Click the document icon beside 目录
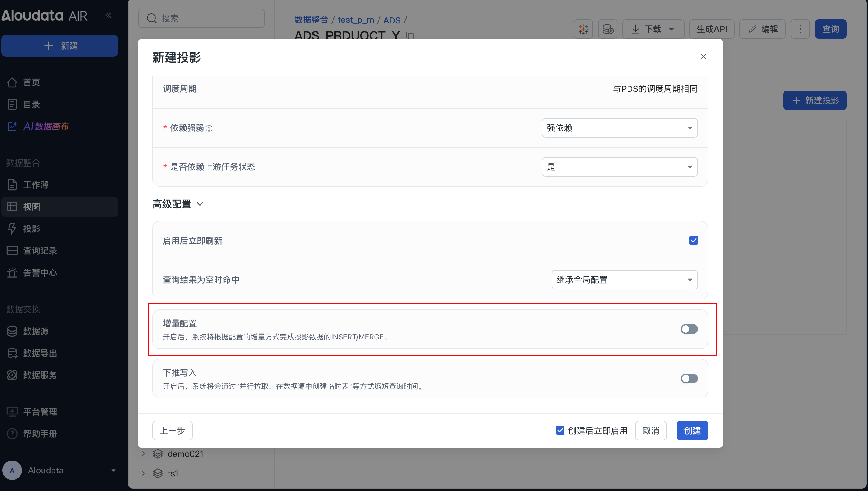 [x=12, y=104]
